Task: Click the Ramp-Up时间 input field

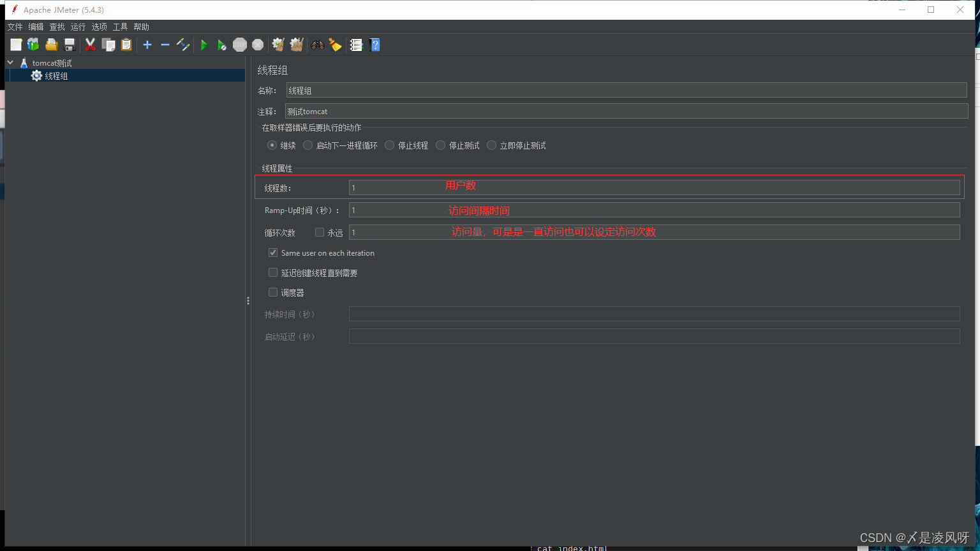Action: click(x=655, y=210)
